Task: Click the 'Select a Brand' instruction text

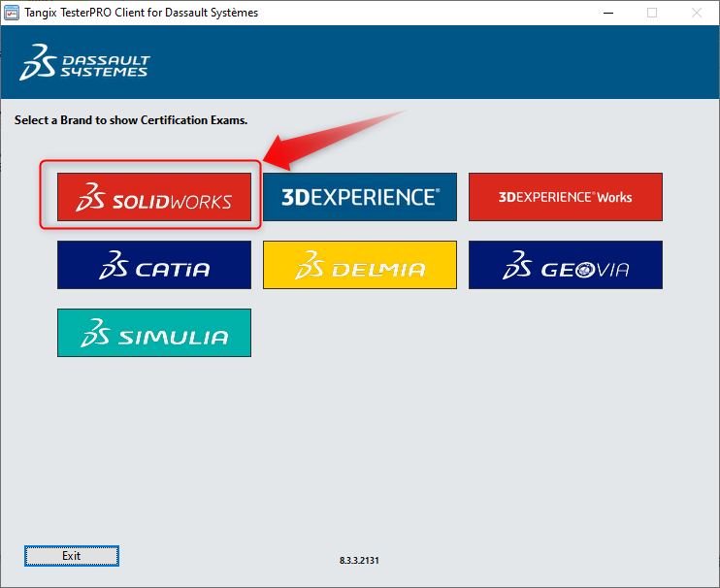Action: 131,120
